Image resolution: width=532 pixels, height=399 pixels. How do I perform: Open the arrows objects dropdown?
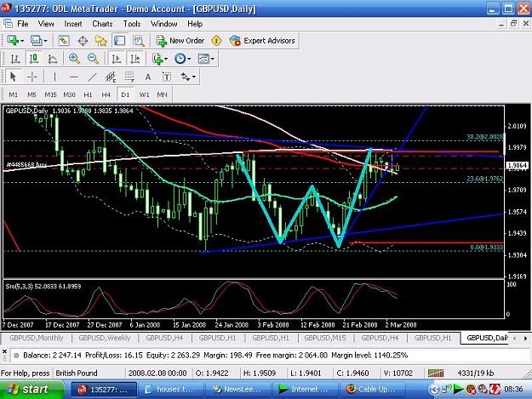tap(188, 77)
